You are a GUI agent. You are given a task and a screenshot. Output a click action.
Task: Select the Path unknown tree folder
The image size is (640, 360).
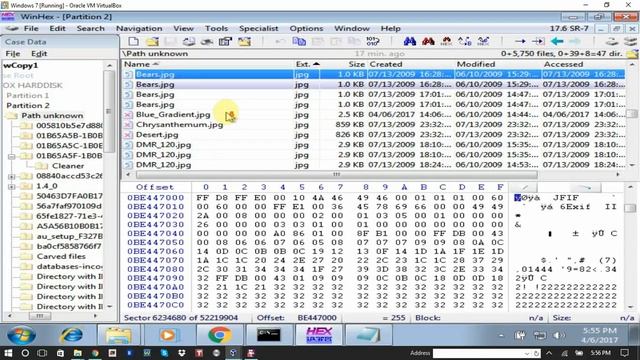pos(52,116)
